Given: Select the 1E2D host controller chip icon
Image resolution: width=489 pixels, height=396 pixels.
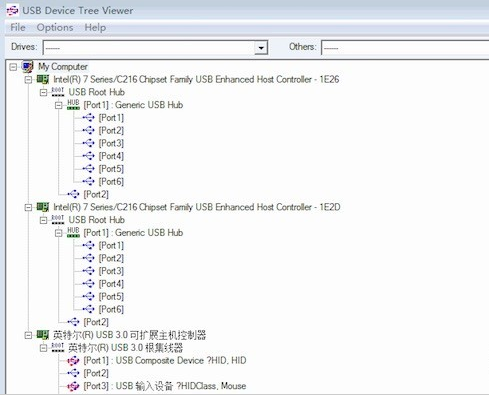Looking at the screenshot, I should click(43, 207).
